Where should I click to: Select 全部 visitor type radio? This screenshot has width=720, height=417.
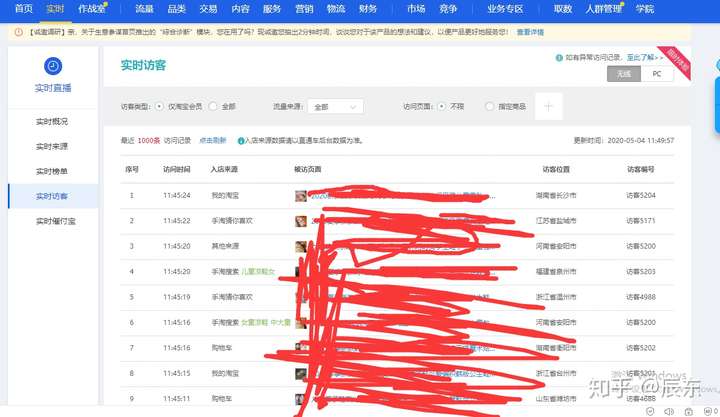point(213,107)
